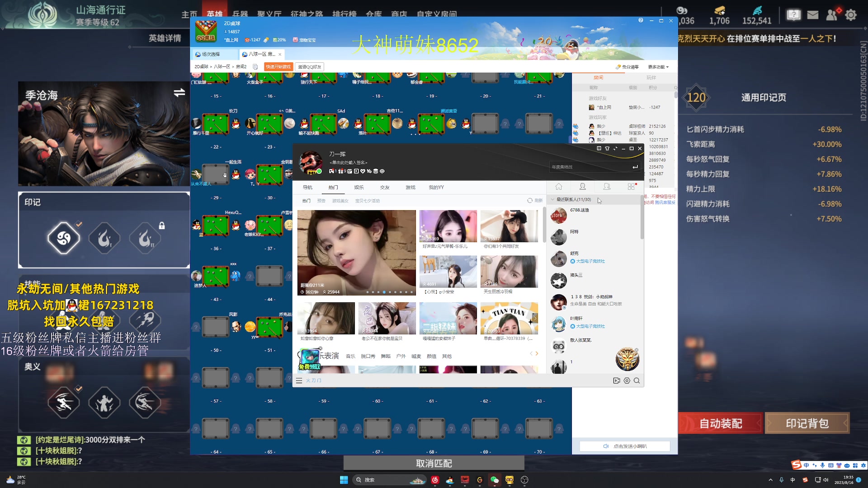This screenshot has height=488, width=868.
Task: Collapse the 最近联系人 contact group
Action: point(552,200)
